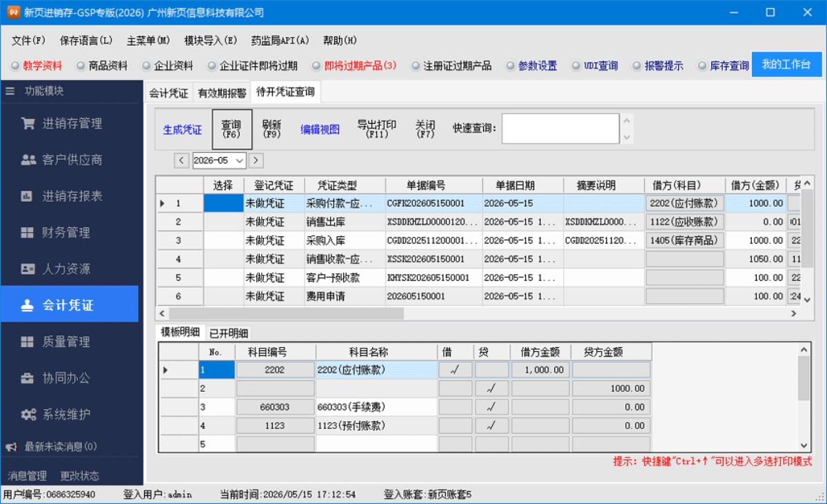Click 导出打印 (F11) button

coord(377,129)
